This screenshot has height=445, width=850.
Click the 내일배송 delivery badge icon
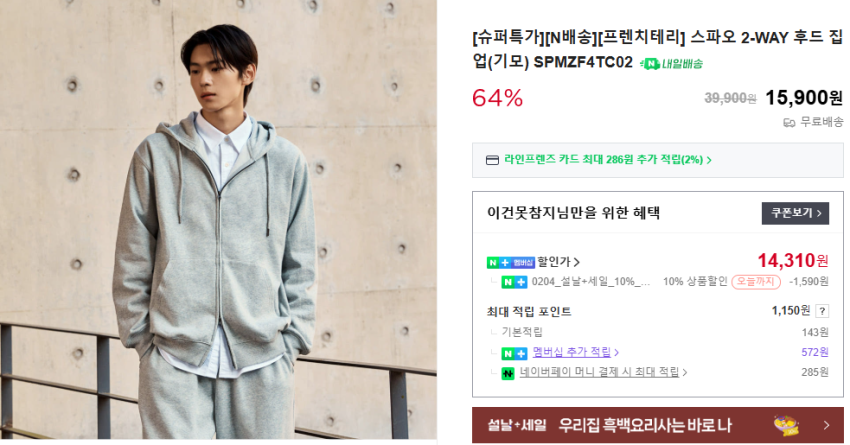[x=671, y=64]
